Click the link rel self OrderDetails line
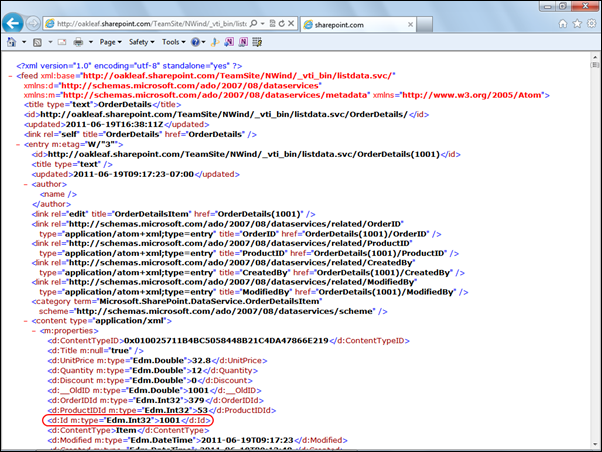The width and height of the screenshot is (602, 452). tap(140, 134)
